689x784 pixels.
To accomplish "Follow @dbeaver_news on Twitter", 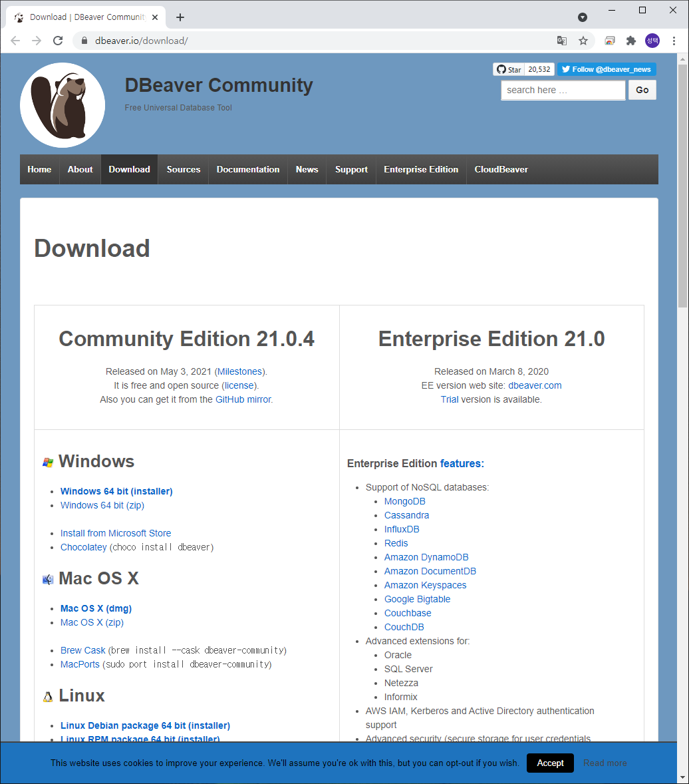I will 607,69.
